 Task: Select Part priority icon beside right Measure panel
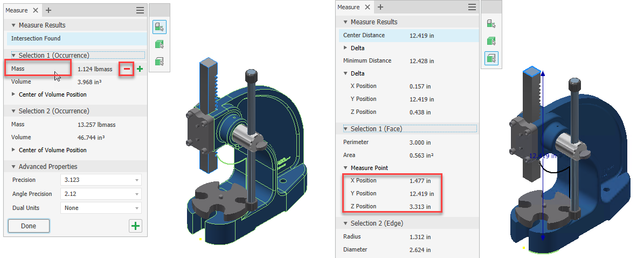point(491,40)
